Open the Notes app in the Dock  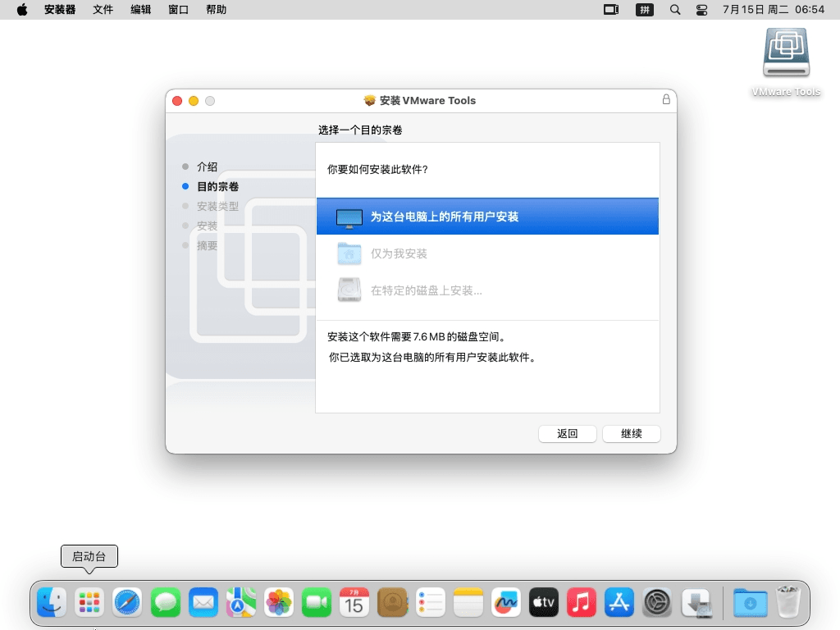click(x=468, y=603)
